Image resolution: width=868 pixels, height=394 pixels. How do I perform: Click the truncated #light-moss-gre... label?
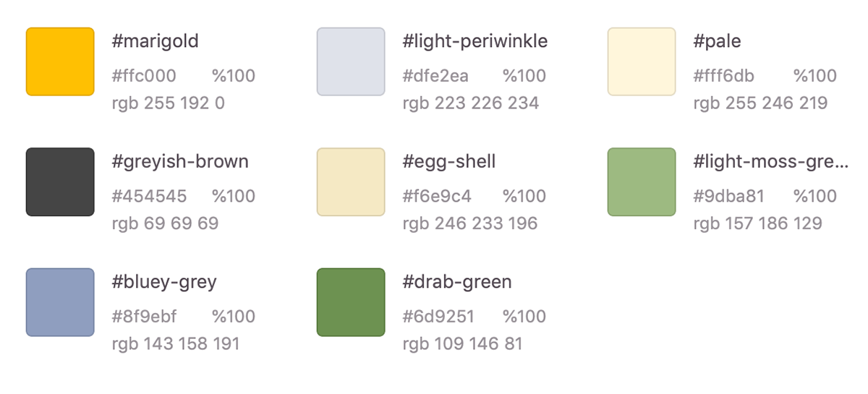[771, 162]
